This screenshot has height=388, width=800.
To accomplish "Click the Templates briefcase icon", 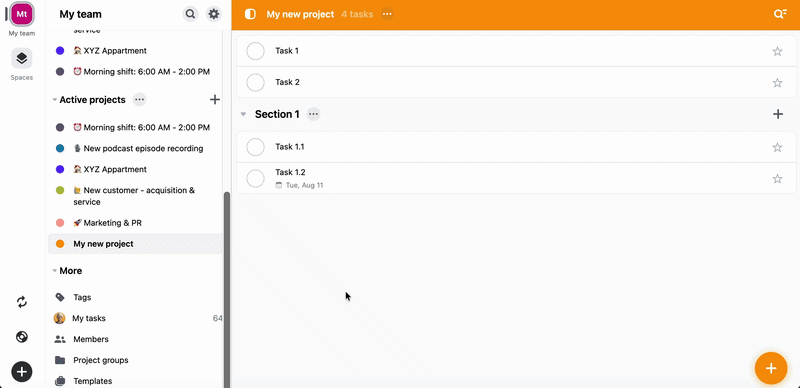I will tap(60, 381).
